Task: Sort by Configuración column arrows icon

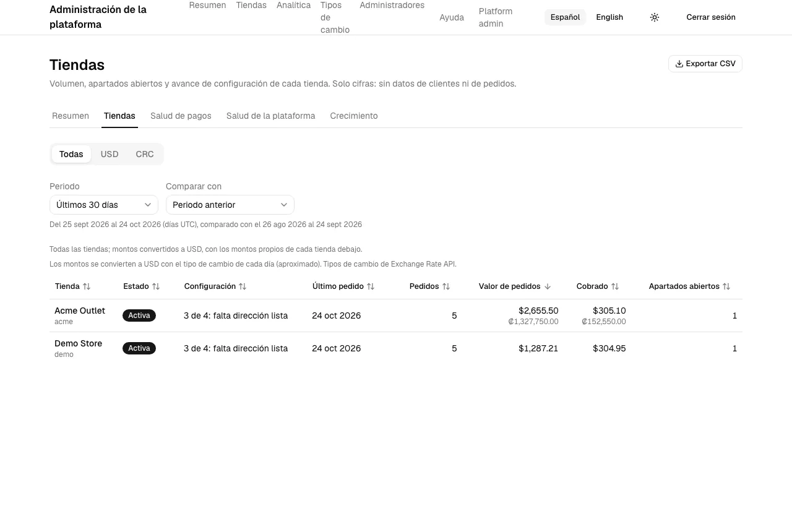Action: (x=243, y=286)
